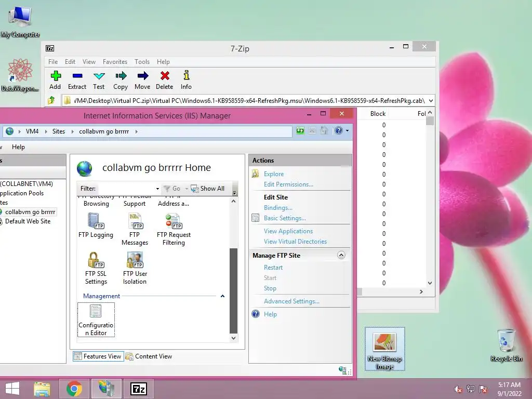Open the Filter dropdown arrow in IIS
The height and width of the screenshot is (399, 532).
157,189
